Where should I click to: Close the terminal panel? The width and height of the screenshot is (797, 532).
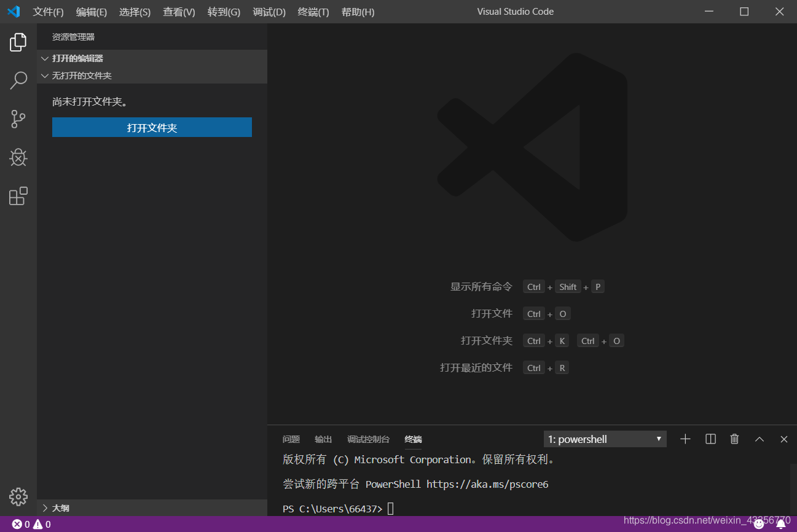click(x=784, y=439)
